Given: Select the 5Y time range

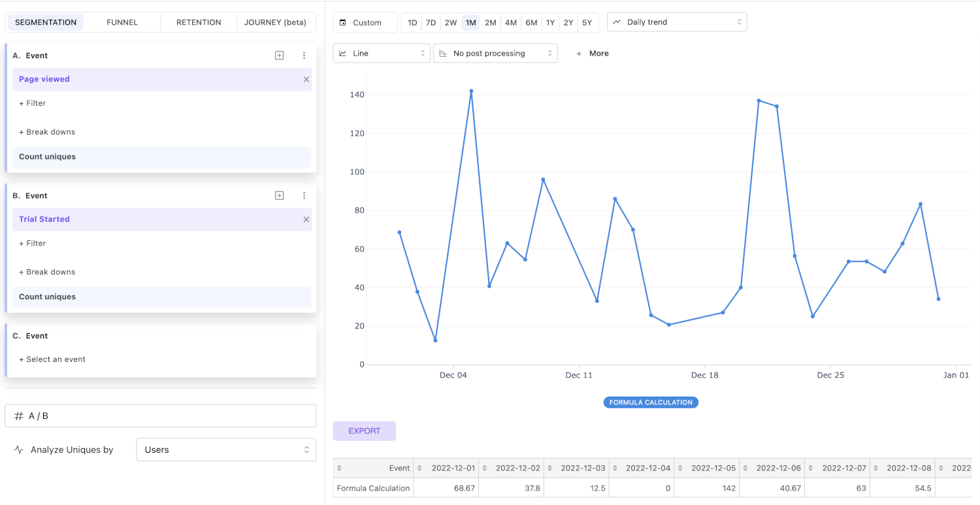Looking at the screenshot, I should pos(587,22).
